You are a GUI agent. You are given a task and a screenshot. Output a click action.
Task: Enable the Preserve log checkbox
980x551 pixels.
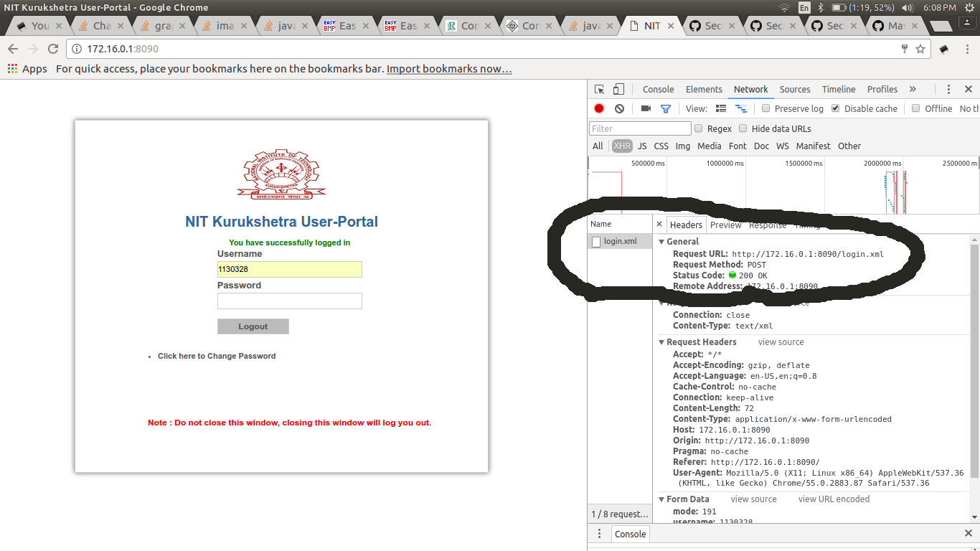pos(766,108)
